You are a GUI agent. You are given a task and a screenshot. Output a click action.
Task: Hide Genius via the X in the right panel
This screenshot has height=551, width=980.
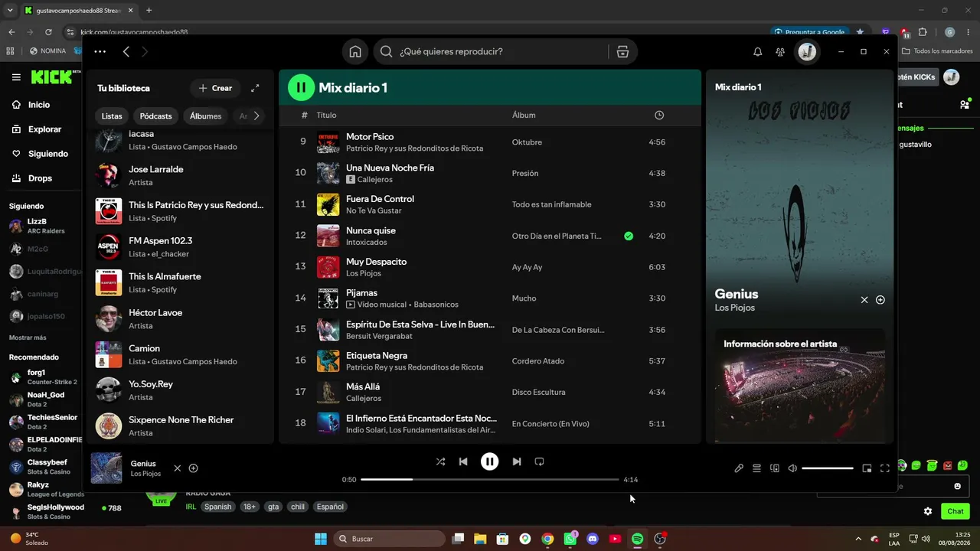pos(864,300)
